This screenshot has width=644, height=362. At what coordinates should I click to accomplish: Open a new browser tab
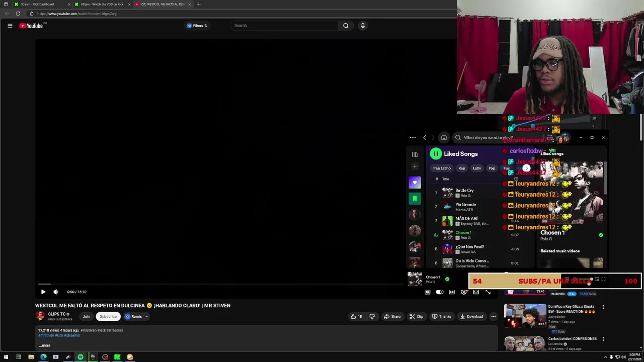coord(199,4)
